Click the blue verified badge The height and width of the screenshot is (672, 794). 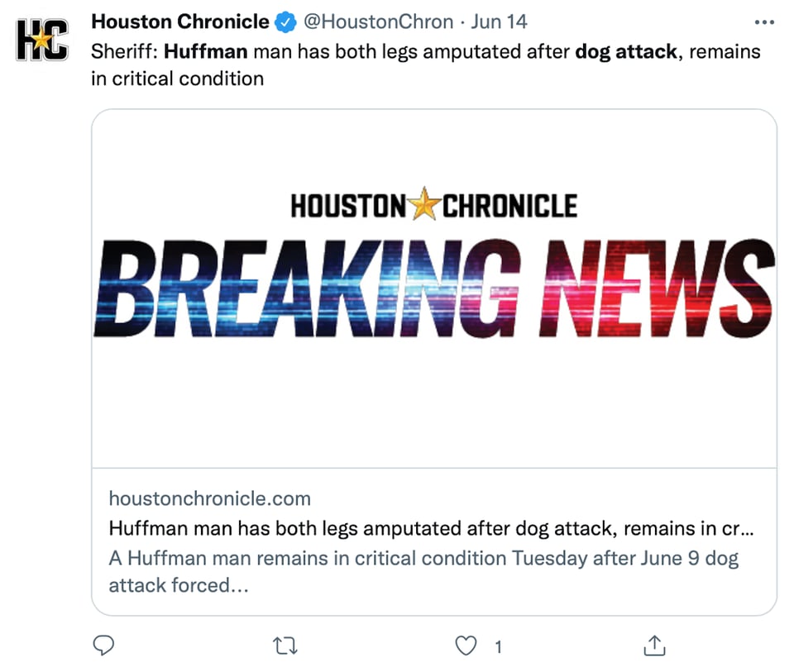point(285,22)
